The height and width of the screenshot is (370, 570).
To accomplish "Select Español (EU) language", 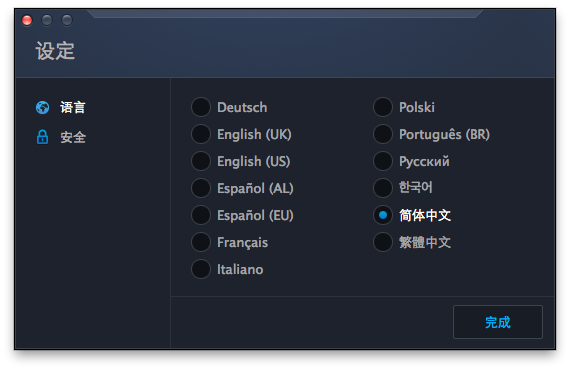I will [x=201, y=215].
